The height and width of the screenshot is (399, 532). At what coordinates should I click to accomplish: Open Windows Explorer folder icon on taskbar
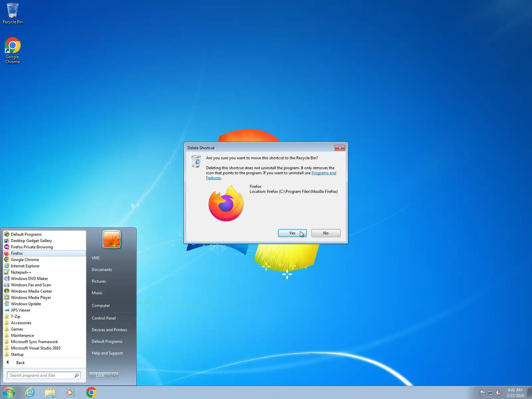tap(50, 392)
